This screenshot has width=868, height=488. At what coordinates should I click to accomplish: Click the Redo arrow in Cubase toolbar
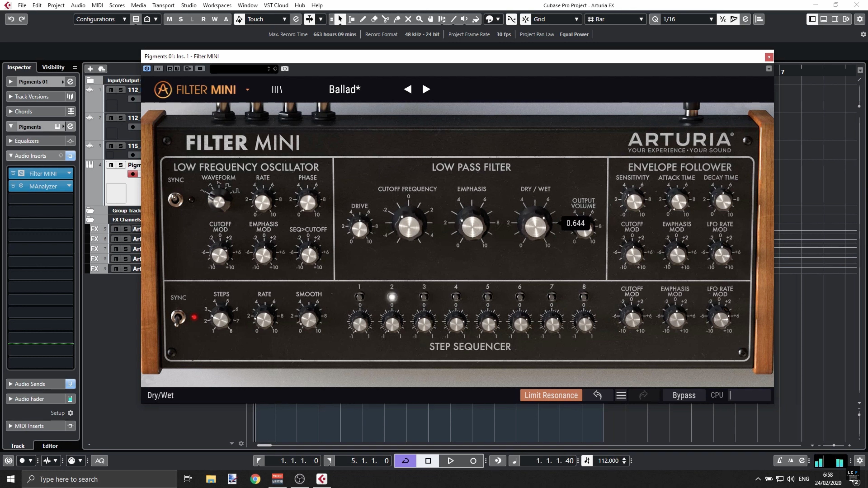22,19
